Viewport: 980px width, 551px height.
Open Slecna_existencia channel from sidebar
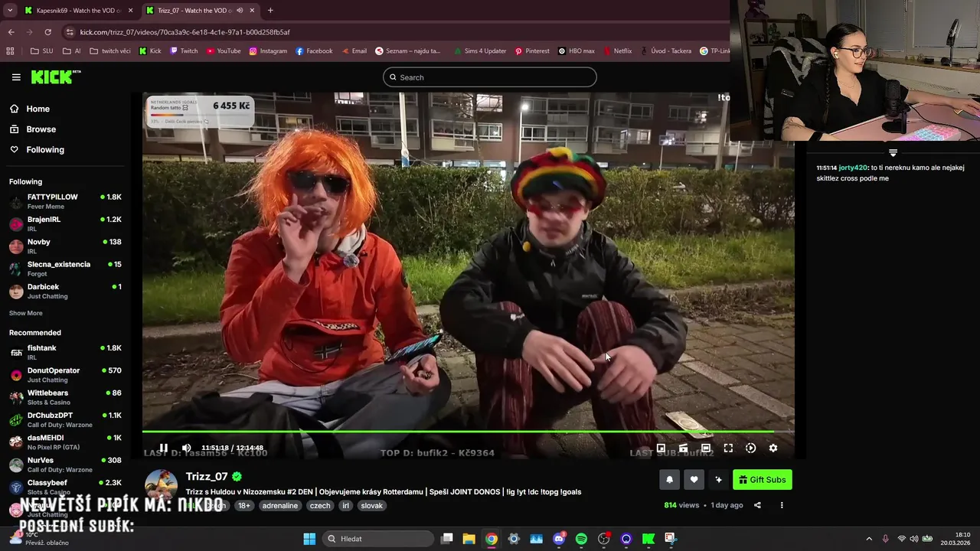click(x=64, y=269)
